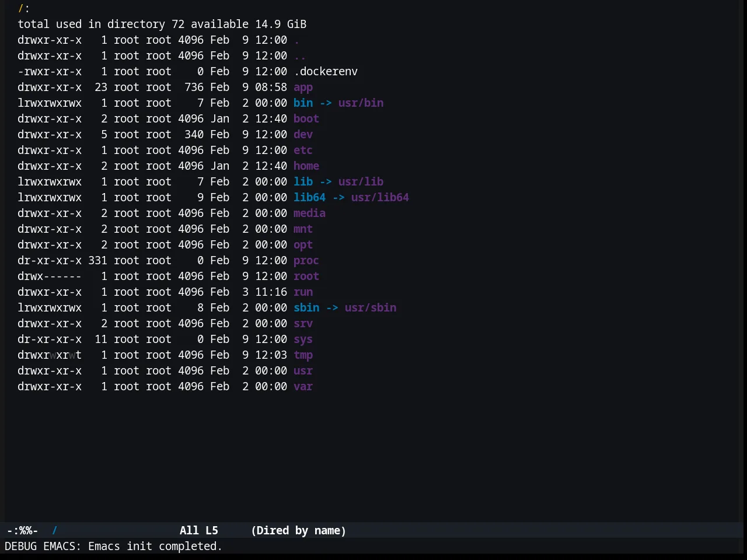Viewport: 747px width, 560px height.
Task: Open the usr directory
Action: point(303,370)
